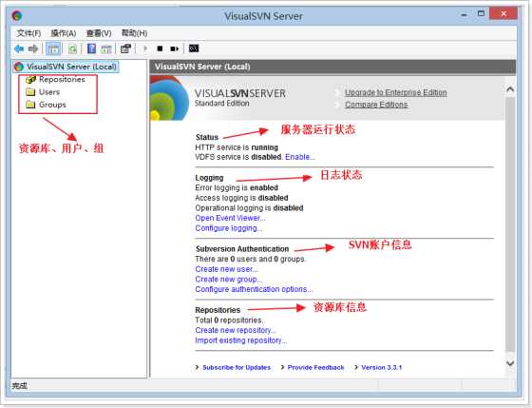Open the command prompt toolbar icon
Screen dimensions: 532x408
(x=194, y=49)
